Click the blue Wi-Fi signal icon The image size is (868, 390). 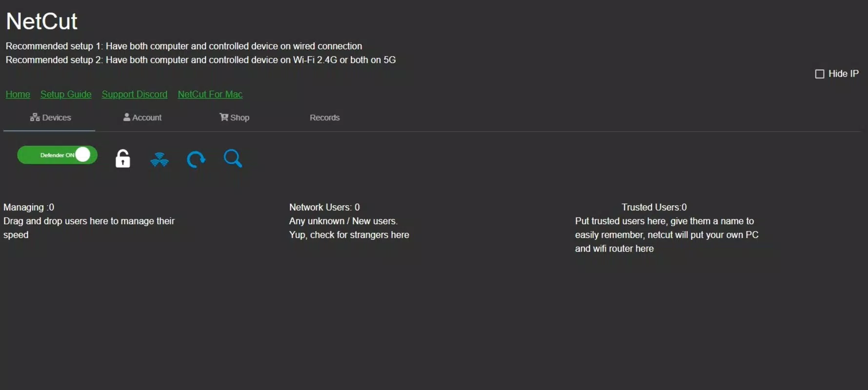point(160,159)
